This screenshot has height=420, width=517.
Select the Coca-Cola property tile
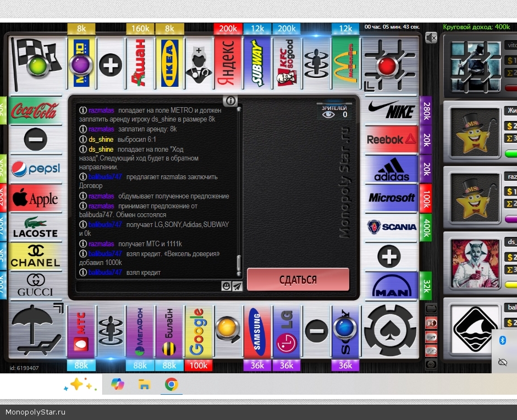35,110
